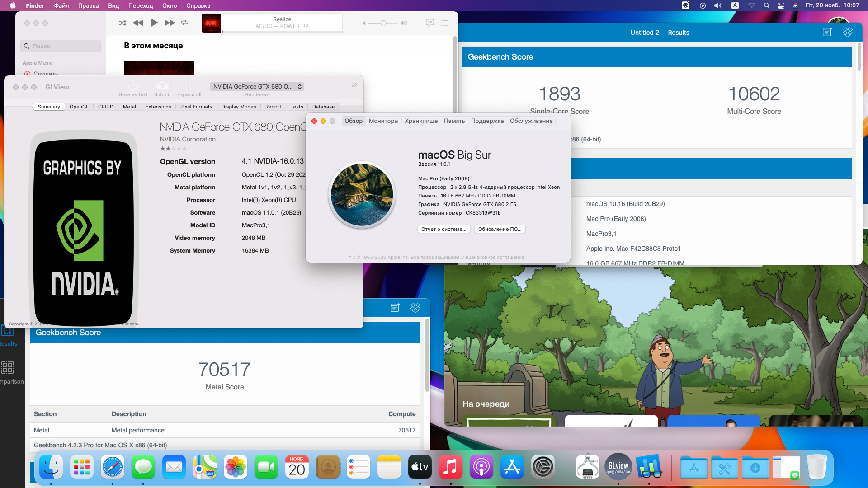Click the Обновление ПО button
868x488 pixels.
[500, 229]
